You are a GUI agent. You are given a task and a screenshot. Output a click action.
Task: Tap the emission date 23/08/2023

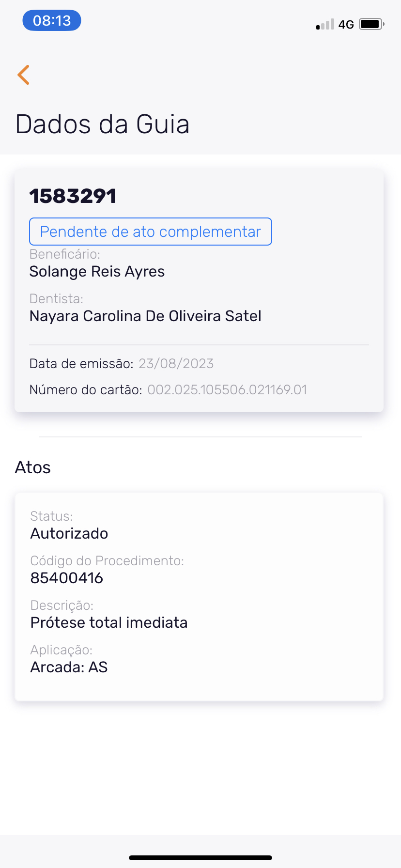176,364
